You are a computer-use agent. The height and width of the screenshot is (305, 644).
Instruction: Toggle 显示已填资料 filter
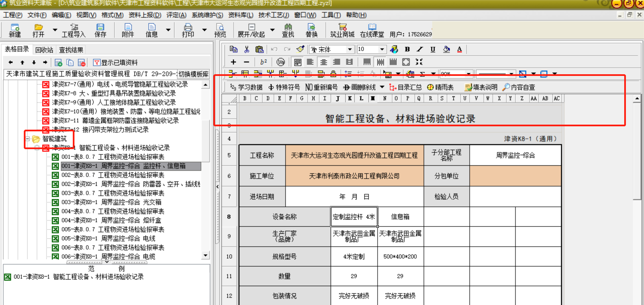tap(115, 62)
